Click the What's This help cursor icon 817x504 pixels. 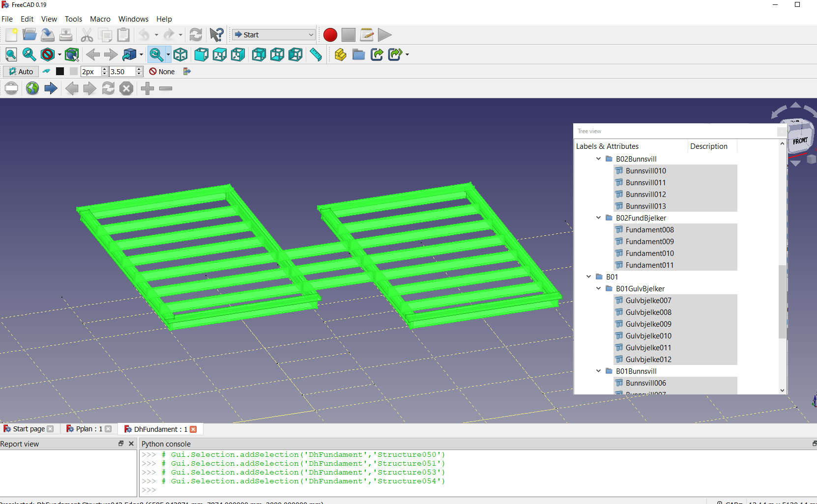(216, 35)
